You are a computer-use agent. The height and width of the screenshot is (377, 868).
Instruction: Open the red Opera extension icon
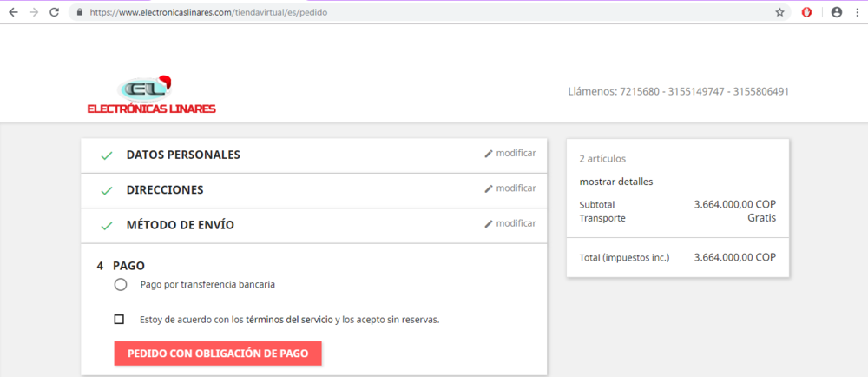click(807, 12)
